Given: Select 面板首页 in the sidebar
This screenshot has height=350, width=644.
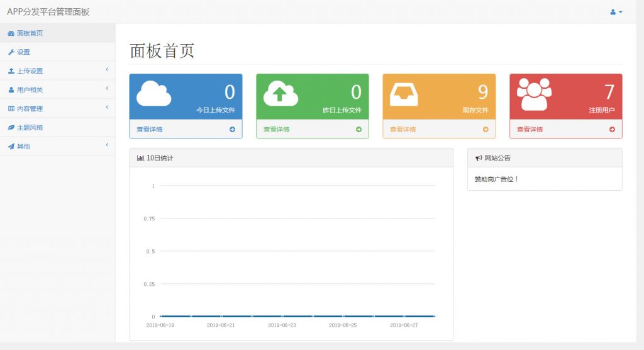Looking at the screenshot, I should (x=57, y=33).
